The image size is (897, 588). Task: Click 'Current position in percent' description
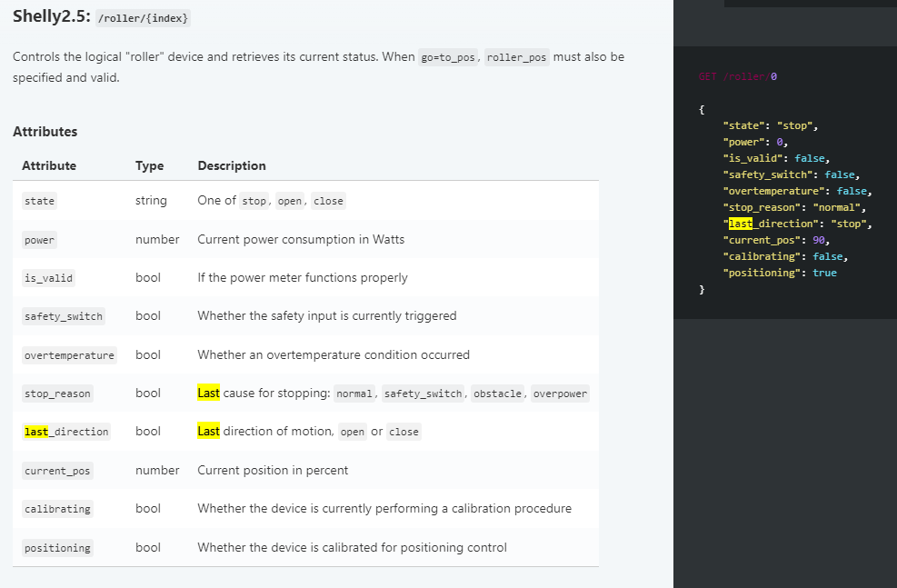tap(273, 470)
